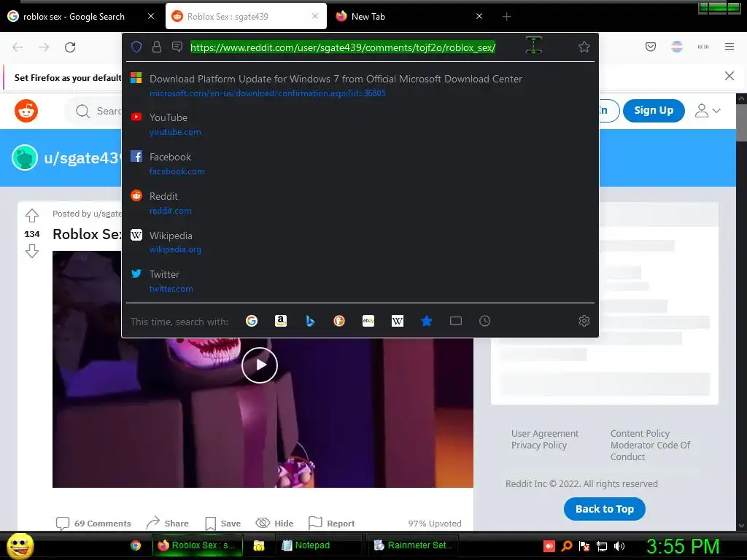Choose the Facebook suggestion
This screenshot has width=747, height=560.
click(360, 164)
